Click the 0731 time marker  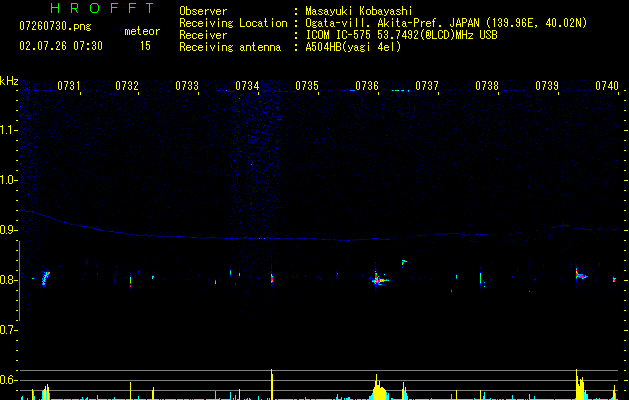[x=69, y=86]
